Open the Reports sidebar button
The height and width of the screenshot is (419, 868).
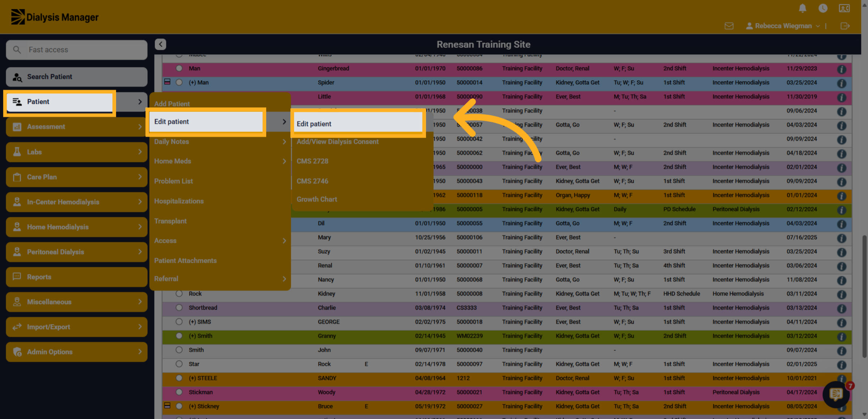pos(76,277)
